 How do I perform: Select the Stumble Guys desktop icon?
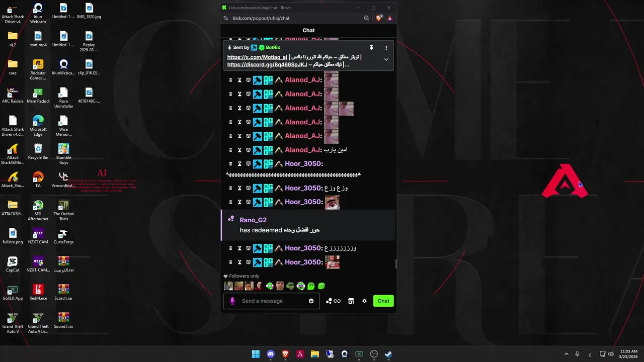63,153
